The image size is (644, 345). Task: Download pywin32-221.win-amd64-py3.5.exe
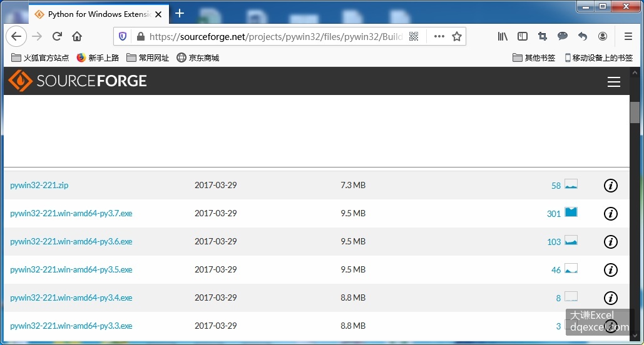(x=71, y=269)
